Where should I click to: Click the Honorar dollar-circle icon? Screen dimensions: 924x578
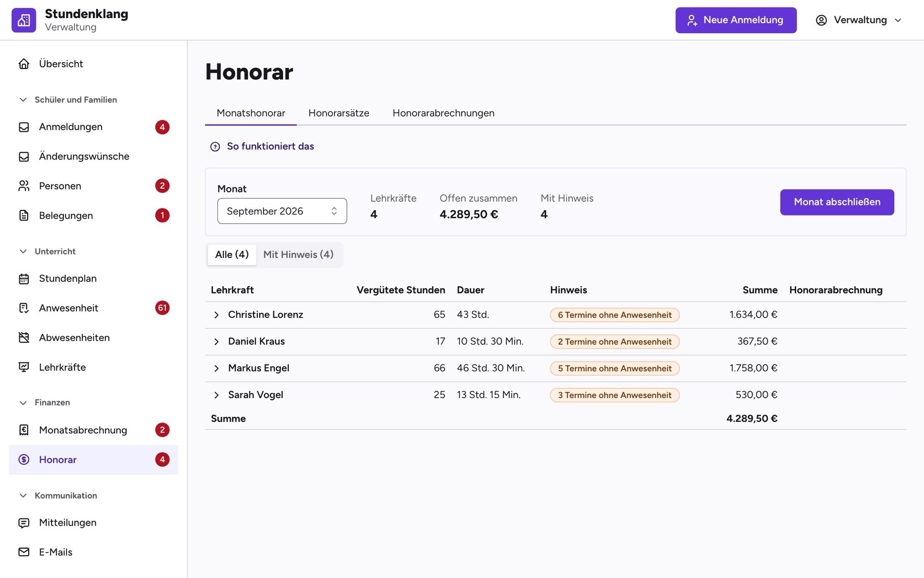[24, 460]
